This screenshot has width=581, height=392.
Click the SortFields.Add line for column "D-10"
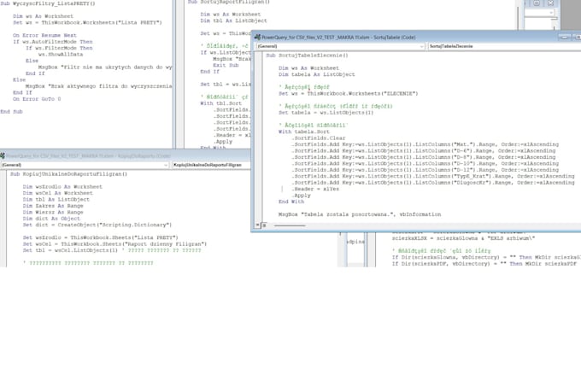pyautogui.click(x=425, y=163)
